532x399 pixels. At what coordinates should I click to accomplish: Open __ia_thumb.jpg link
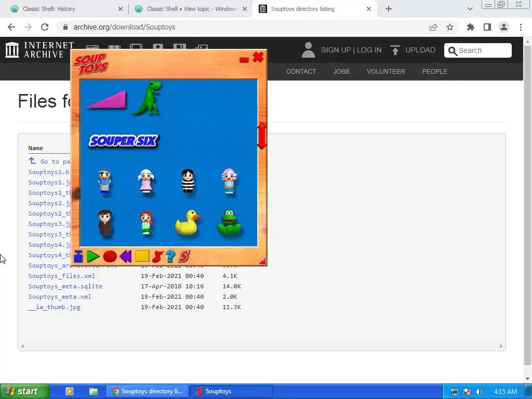54,307
